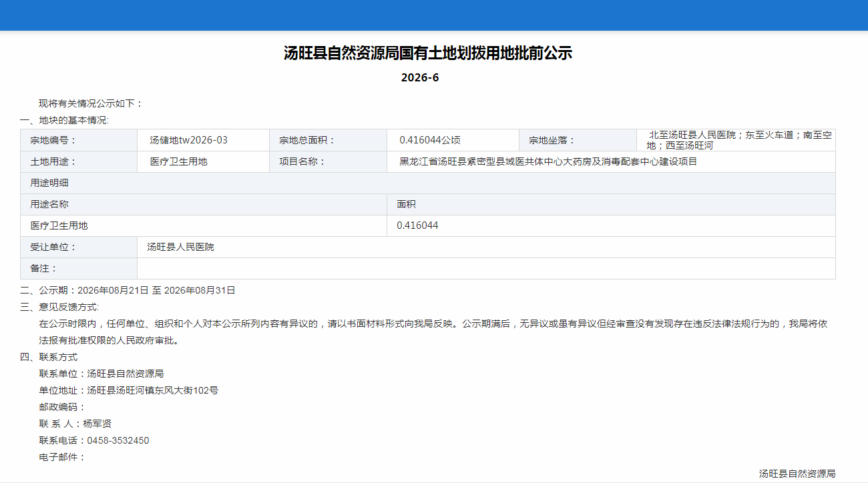
Task: Click the 受让单位 label cell
Action: click(79, 247)
